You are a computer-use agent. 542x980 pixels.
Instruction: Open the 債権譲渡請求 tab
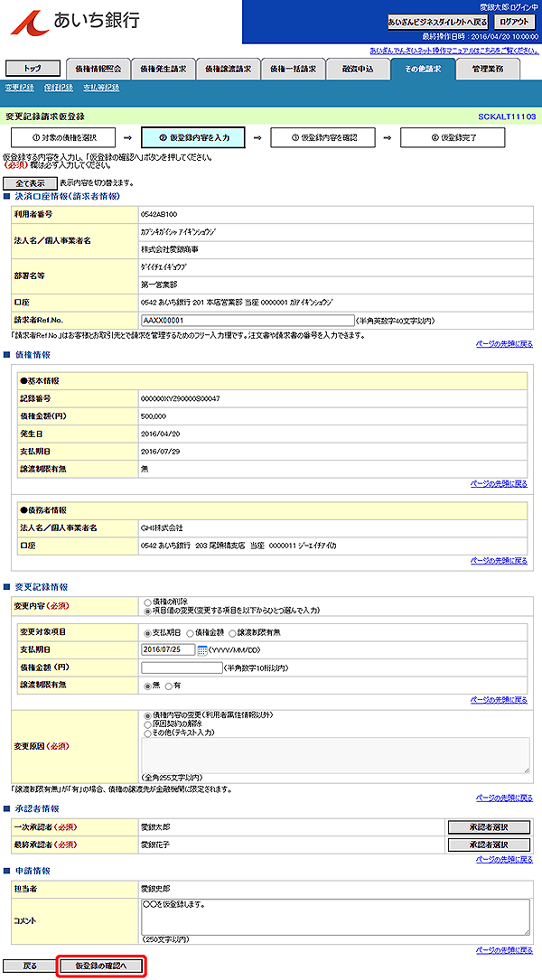coord(228,70)
